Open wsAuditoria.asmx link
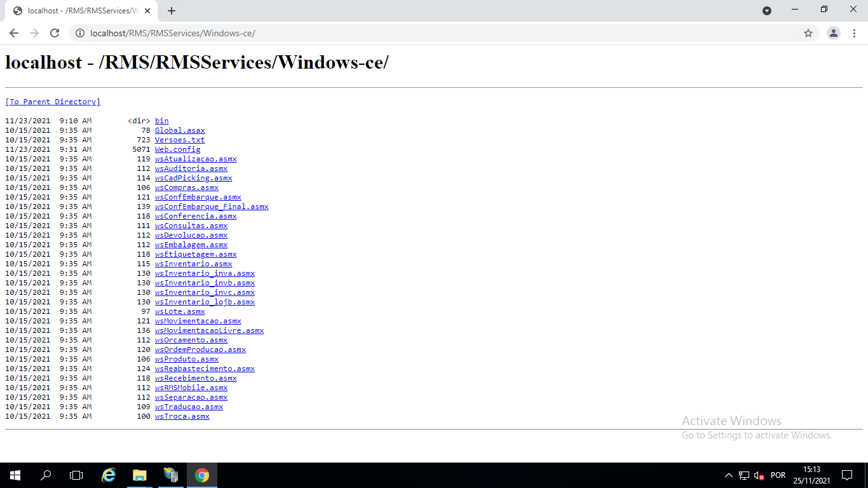The image size is (868, 488). (191, 168)
